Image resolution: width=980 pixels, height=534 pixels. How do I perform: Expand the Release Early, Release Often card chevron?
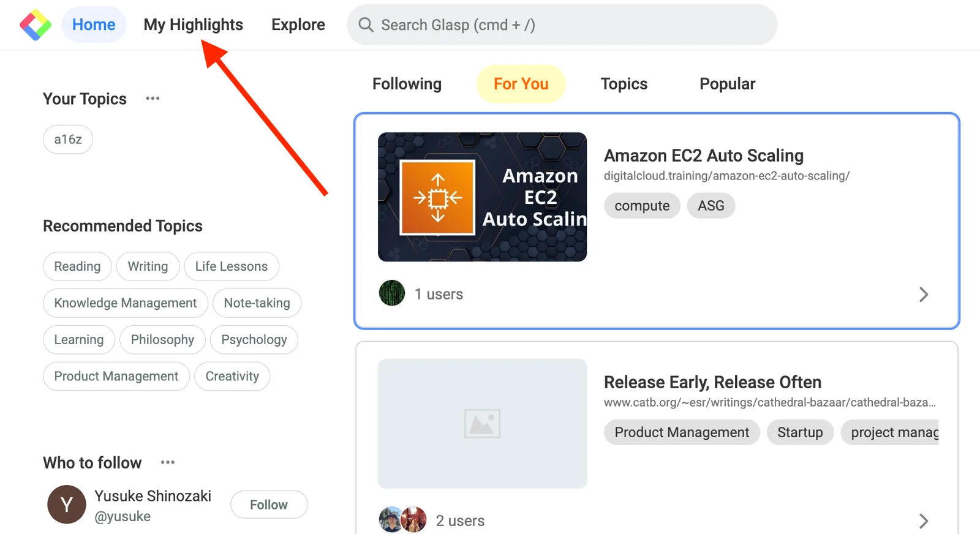[924, 521]
